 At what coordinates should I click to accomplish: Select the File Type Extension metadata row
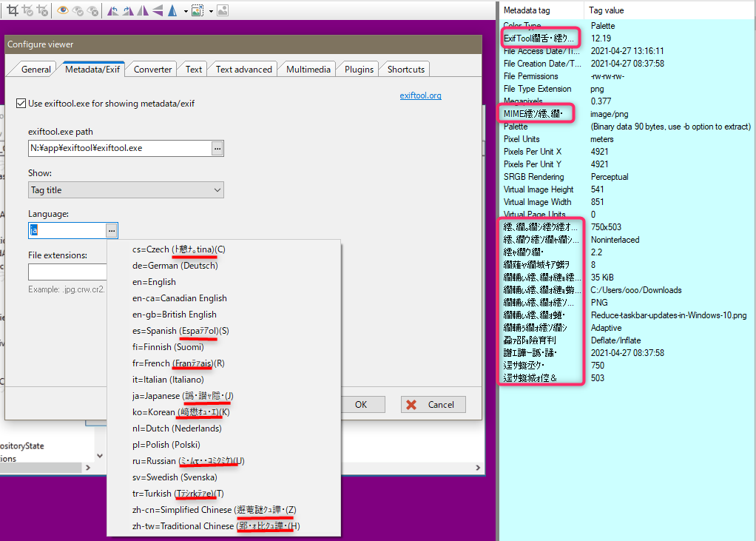627,89
